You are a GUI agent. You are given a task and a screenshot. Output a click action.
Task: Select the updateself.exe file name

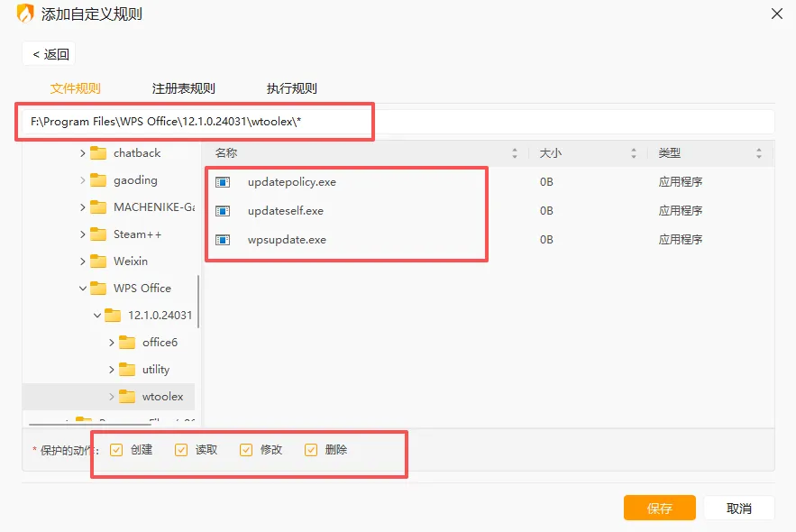pos(285,211)
